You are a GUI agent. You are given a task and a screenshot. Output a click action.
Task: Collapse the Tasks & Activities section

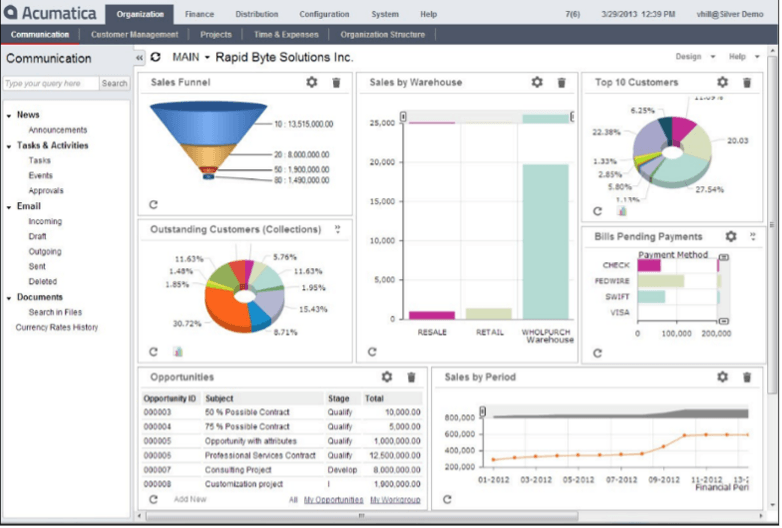(x=9, y=147)
